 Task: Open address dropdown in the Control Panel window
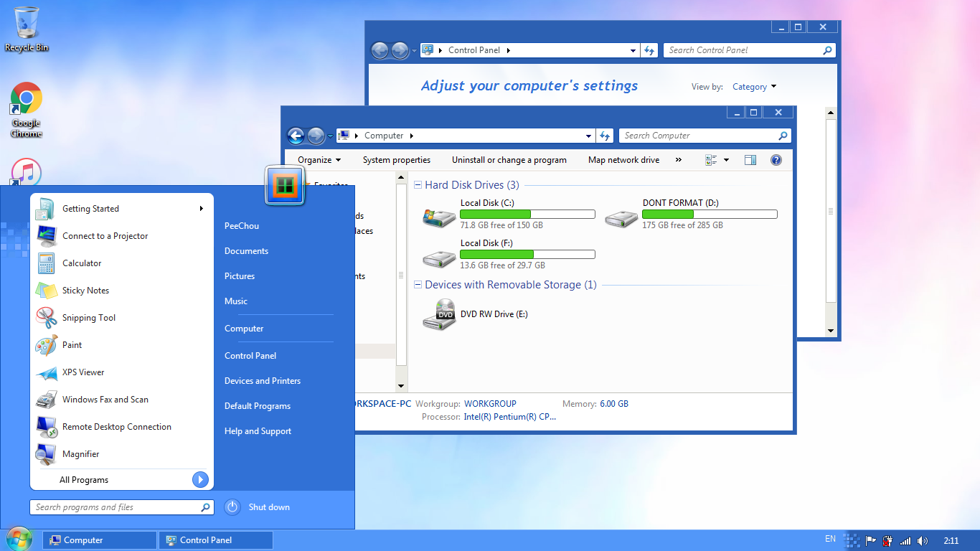[633, 50]
